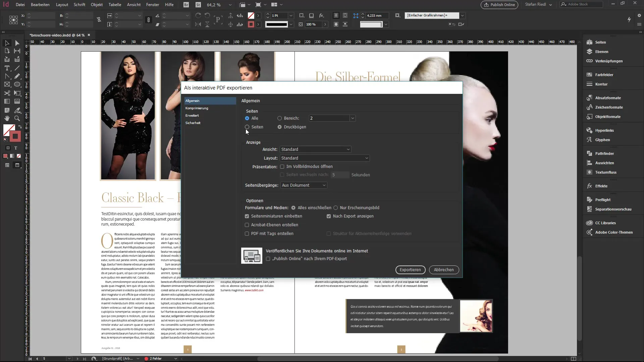The image size is (644, 362).
Task: Switch to Erweitert section in dialog
Action: [210, 116]
